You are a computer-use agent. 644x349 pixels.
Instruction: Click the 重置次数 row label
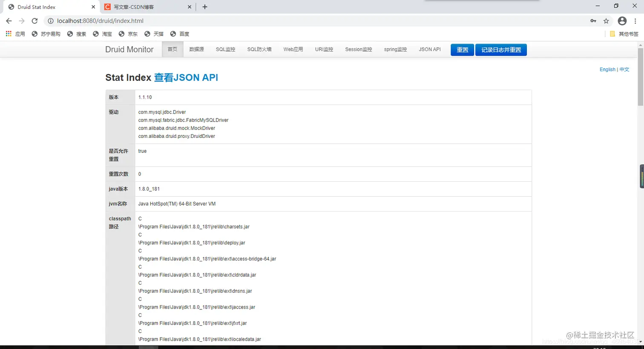(x=118, y=174)
